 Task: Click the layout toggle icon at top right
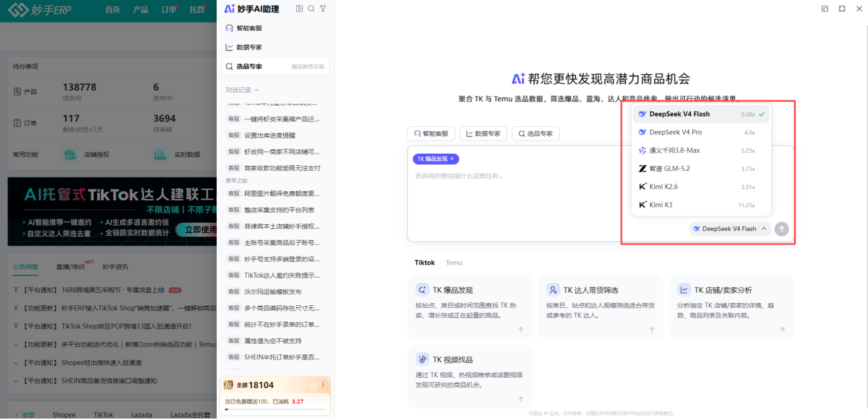click(x=825, y=9)
